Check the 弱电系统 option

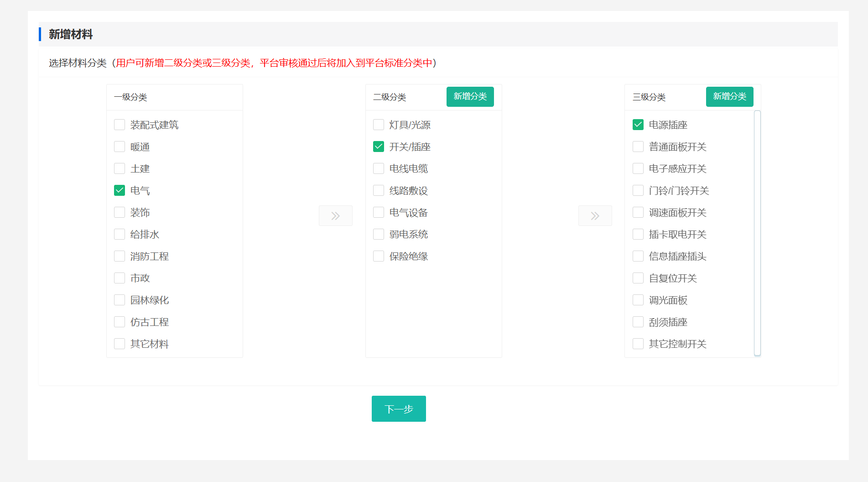click(x=379, y=234)
